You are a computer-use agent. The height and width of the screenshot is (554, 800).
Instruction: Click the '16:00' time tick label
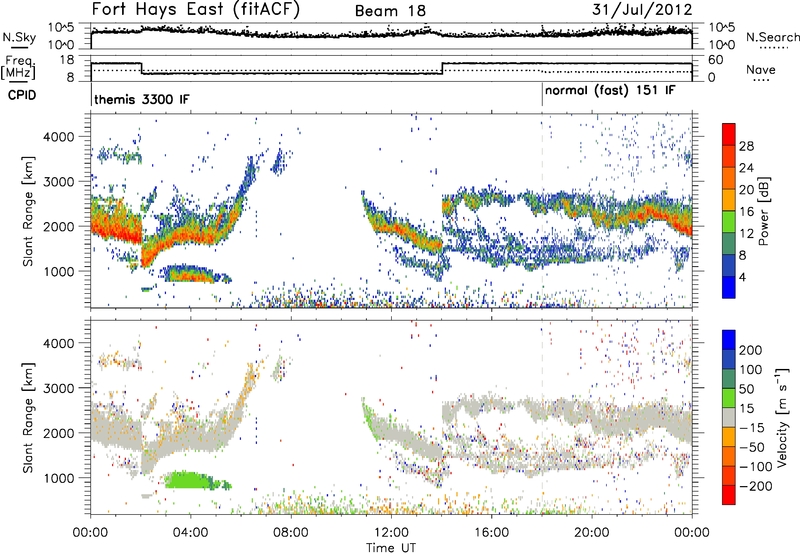click(x=491, y=533)
